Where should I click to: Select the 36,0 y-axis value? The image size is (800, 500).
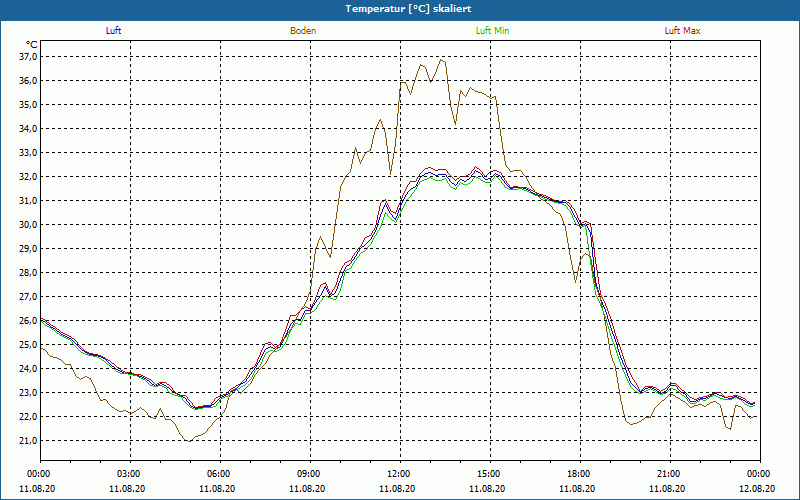tap(29, 81)
